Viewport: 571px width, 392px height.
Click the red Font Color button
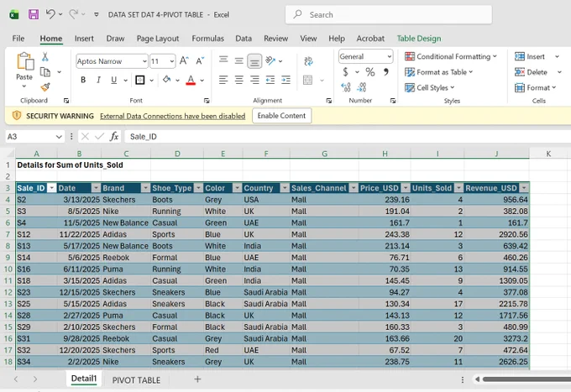191,80
